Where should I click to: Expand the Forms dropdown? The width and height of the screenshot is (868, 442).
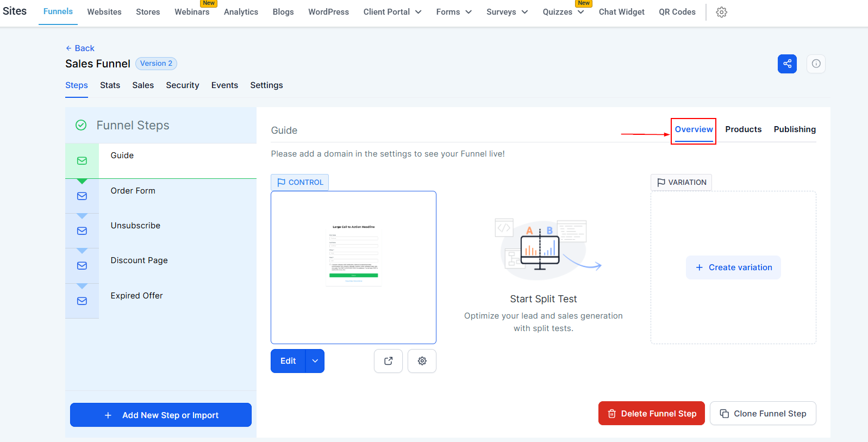pyautogui.click(x=454, y=12)
